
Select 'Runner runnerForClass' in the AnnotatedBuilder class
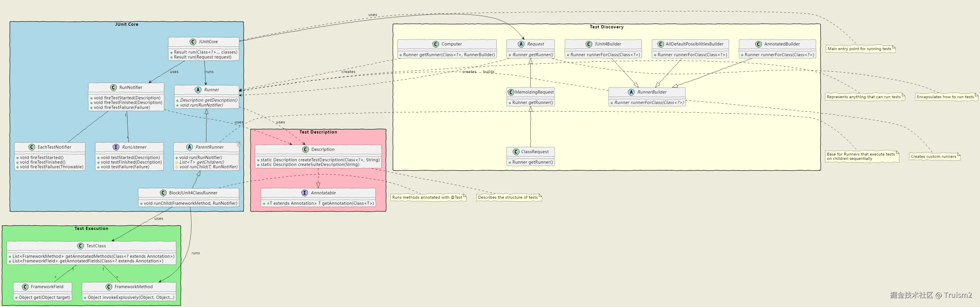(x=779, y=55)
